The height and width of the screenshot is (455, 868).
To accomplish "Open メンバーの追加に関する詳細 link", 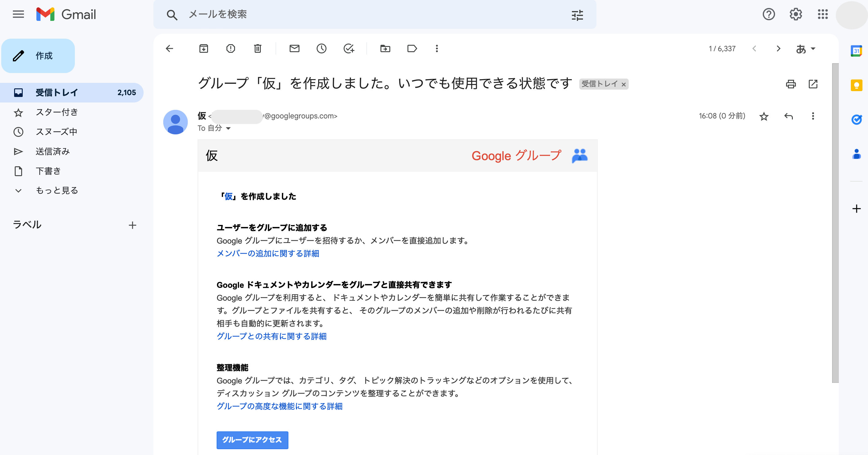I will [x=268, y=253].
